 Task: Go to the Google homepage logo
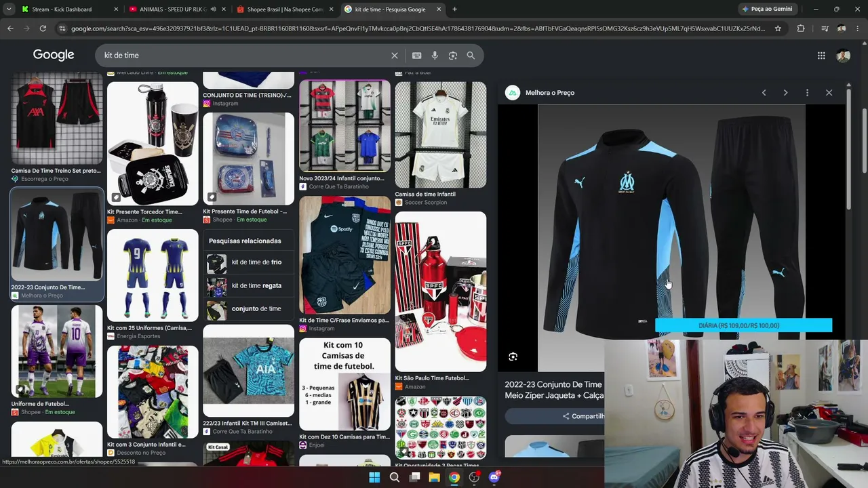pyautogui.click(x=54, y=56)
